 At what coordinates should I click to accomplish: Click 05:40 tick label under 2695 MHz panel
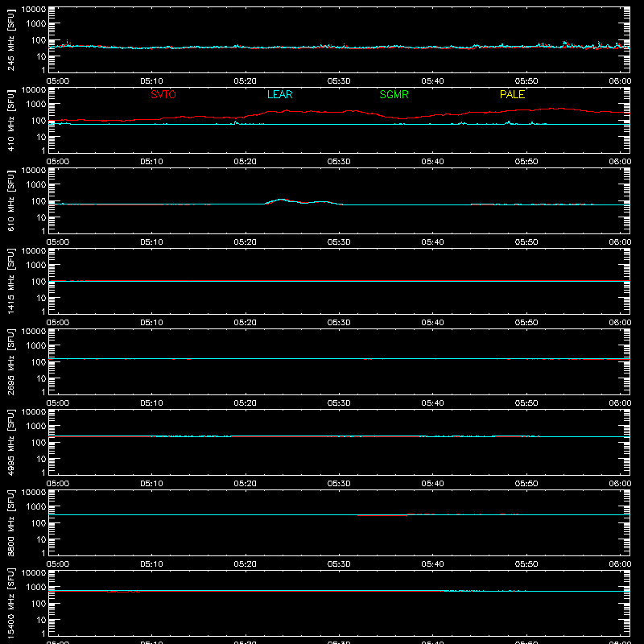coord(432,403)
